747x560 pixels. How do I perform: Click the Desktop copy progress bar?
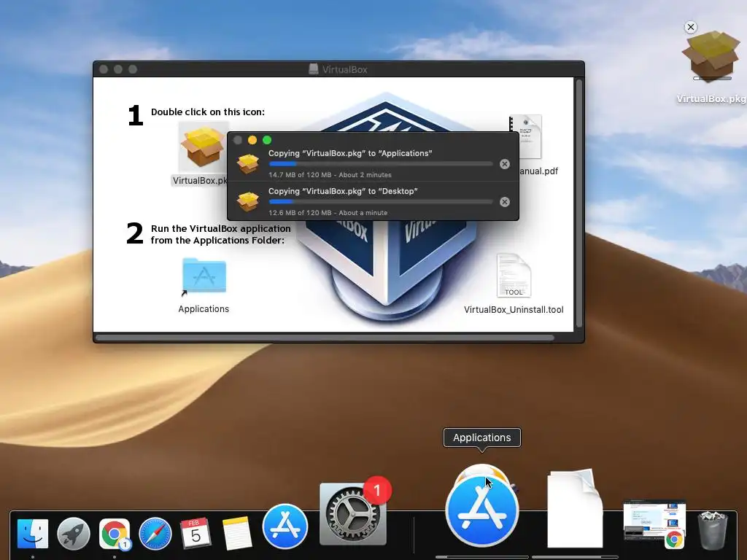(381, 202)
